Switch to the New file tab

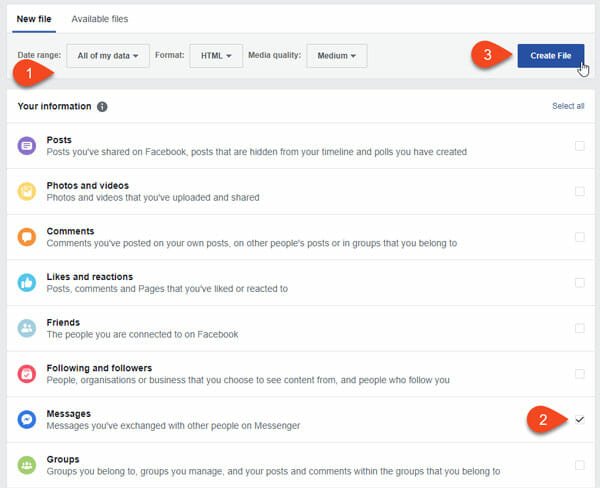click(x=34, y=19)
